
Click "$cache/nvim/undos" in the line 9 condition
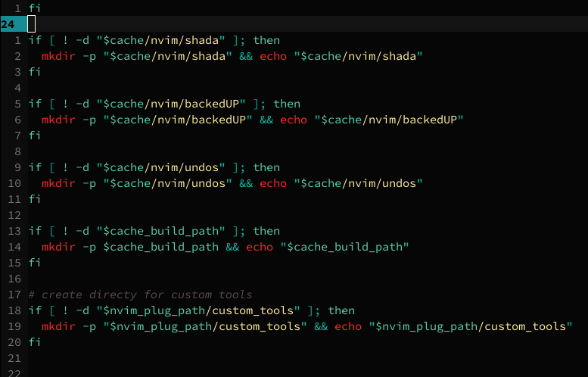(161, 167)
